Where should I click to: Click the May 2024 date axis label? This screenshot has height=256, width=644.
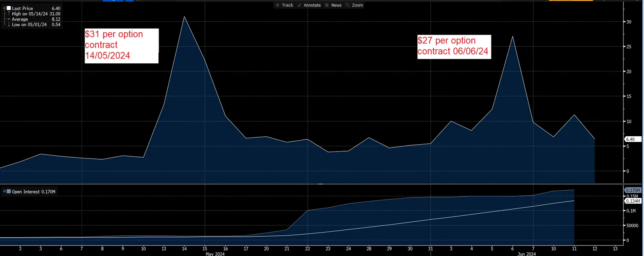(215, 254)
